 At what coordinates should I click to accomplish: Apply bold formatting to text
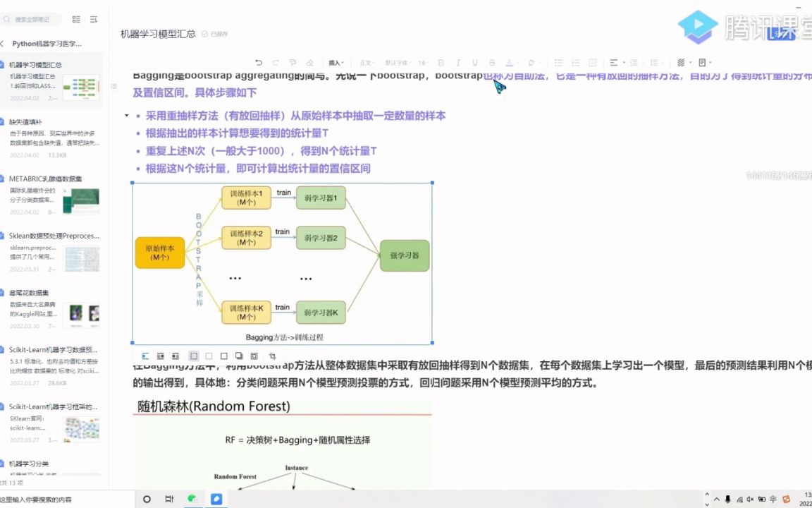(441, 63)
